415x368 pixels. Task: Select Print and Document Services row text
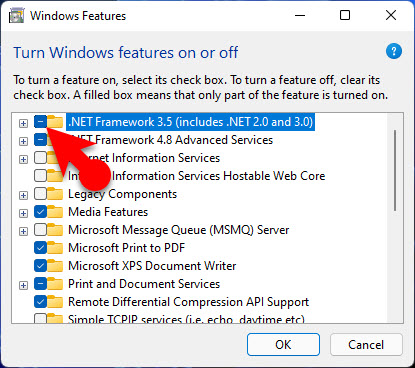144,284
